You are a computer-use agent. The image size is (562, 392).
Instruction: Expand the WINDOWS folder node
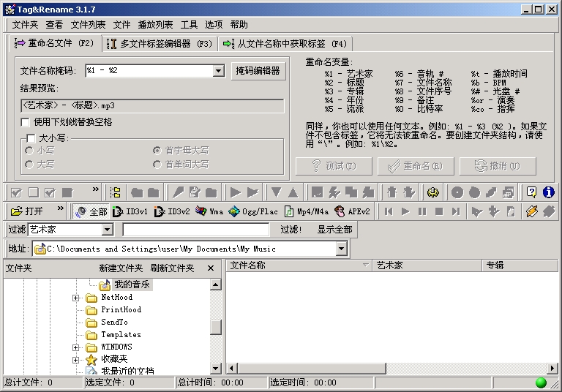click(75, 347)
